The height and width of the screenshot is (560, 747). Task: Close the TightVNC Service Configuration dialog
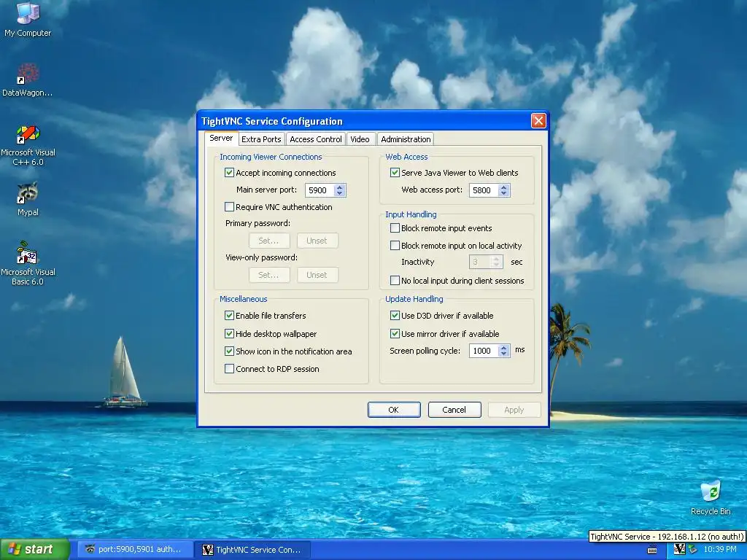[538, 121]
